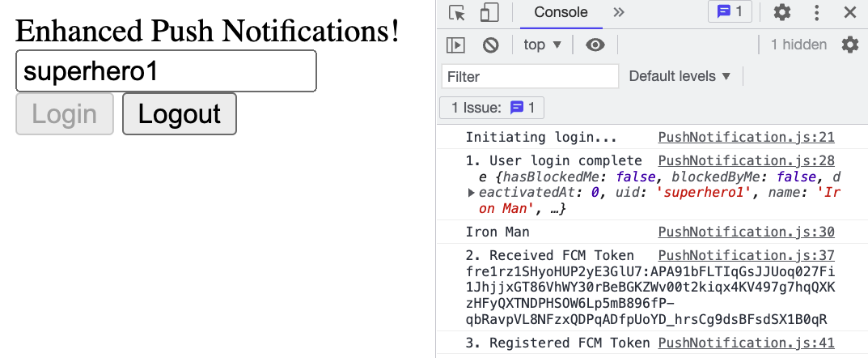Click the 1 Issue button
The image size is (868, 358).
(x=492, y=108)
